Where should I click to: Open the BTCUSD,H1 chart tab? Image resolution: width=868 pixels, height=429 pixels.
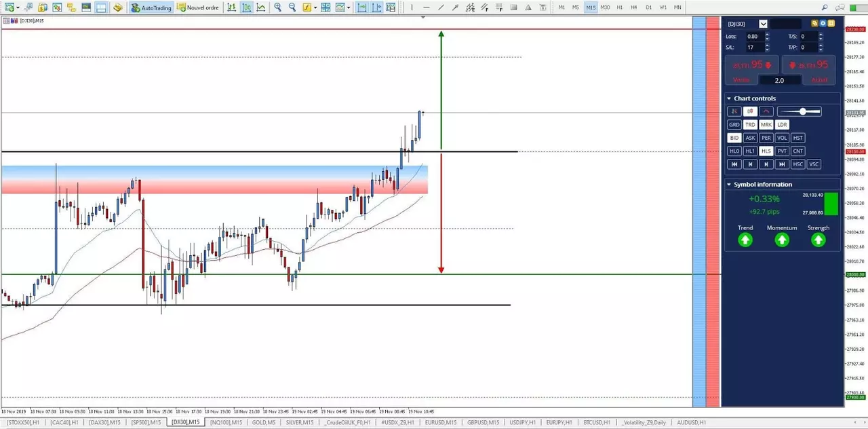(597, 422)
